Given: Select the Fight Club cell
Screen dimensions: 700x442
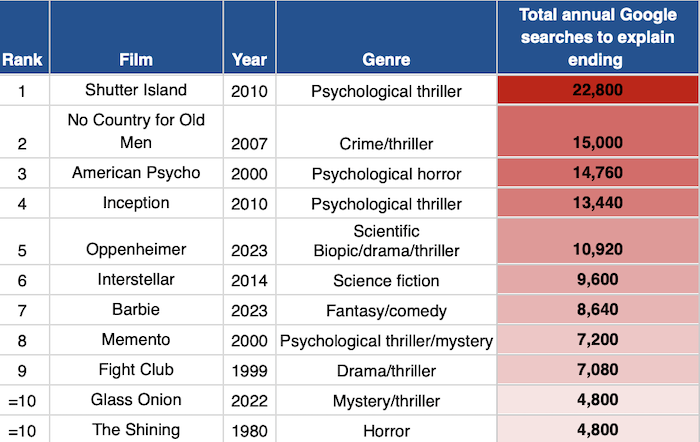Looking at the screenshot, I should (136, 371).
